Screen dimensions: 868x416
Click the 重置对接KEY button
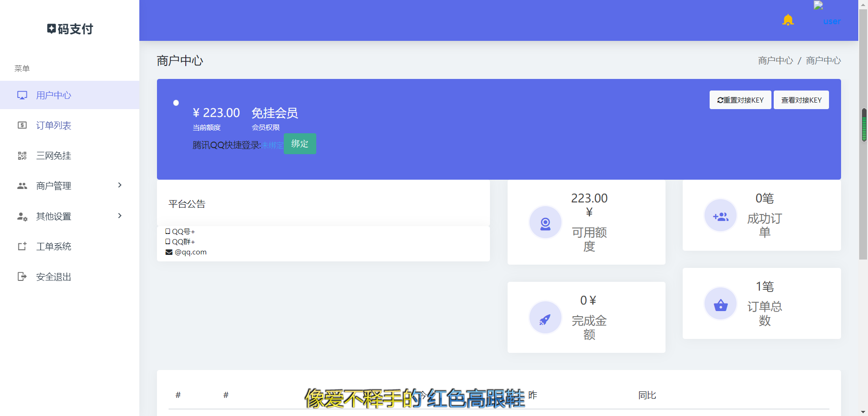click(740, 100)
